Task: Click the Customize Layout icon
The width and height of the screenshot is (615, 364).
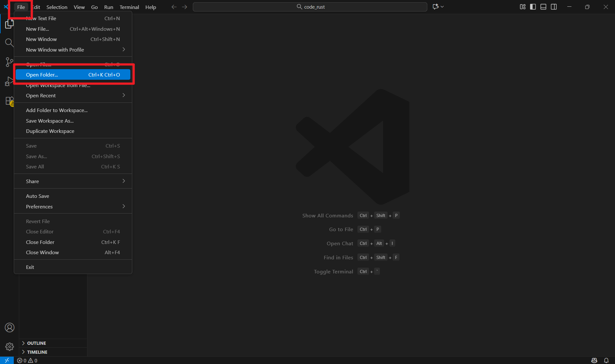Action: coord(522,7)
